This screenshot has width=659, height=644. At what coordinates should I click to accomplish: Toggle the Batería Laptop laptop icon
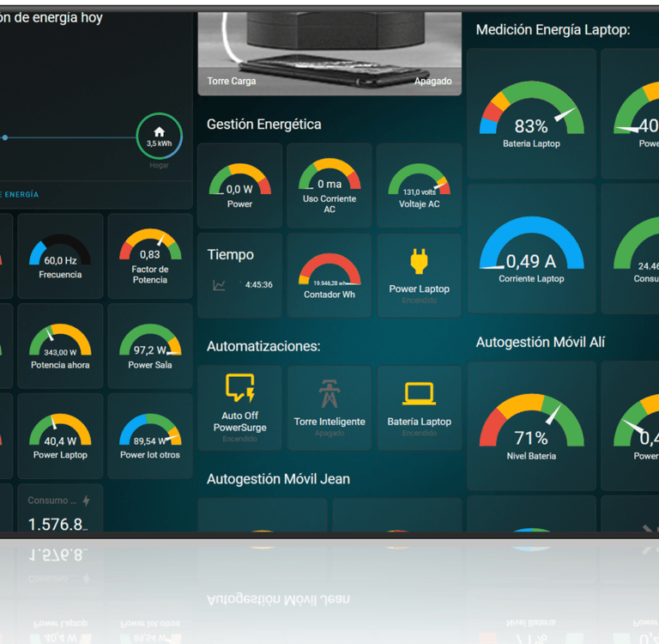[x=419, y=394]
